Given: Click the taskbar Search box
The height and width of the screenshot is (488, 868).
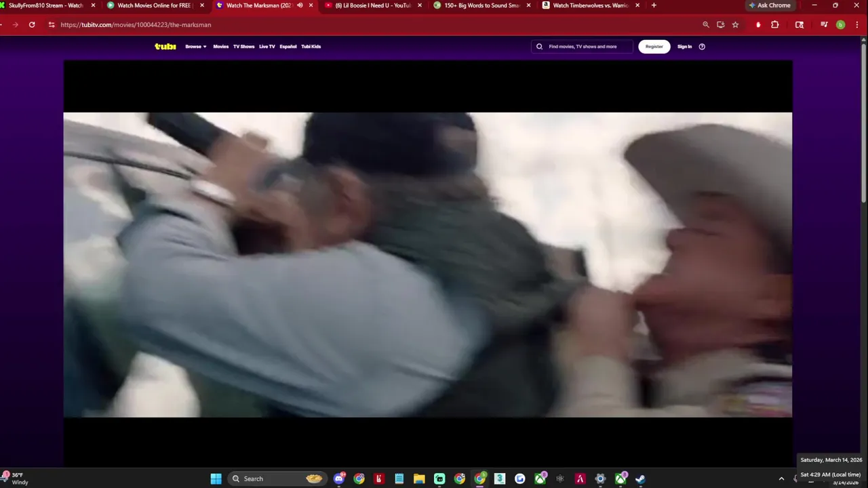Looking at the screenshot, I should [x=277, y=479].
